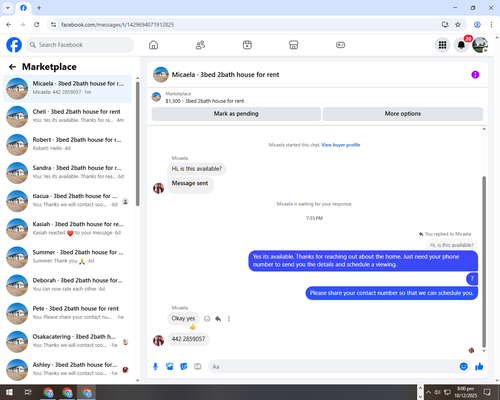Viewport: 500px width, 400px height.
Task: Open the Reels video icon
Action: (x=247, y=45)
